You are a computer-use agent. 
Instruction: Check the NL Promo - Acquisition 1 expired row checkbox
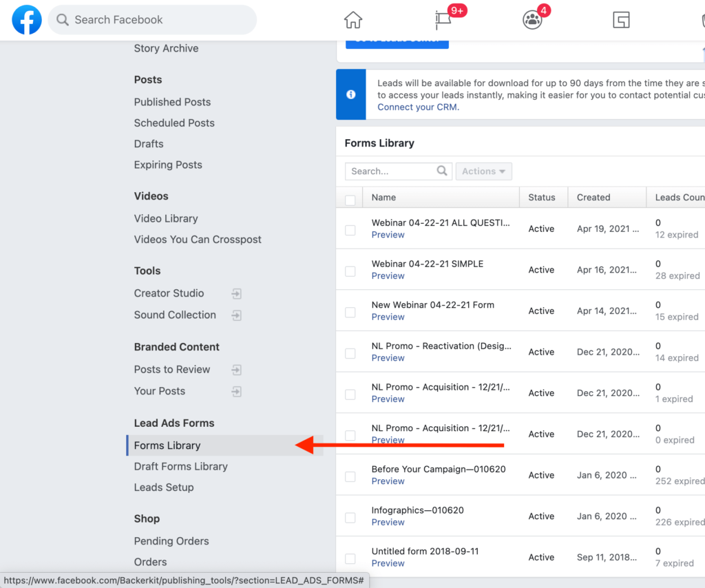[x=350, y=395]
